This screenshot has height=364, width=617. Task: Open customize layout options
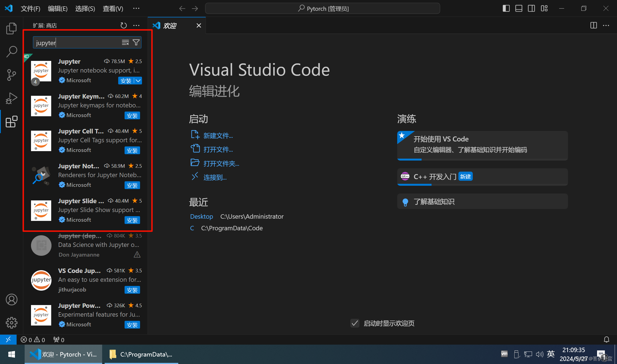[544, 9]
